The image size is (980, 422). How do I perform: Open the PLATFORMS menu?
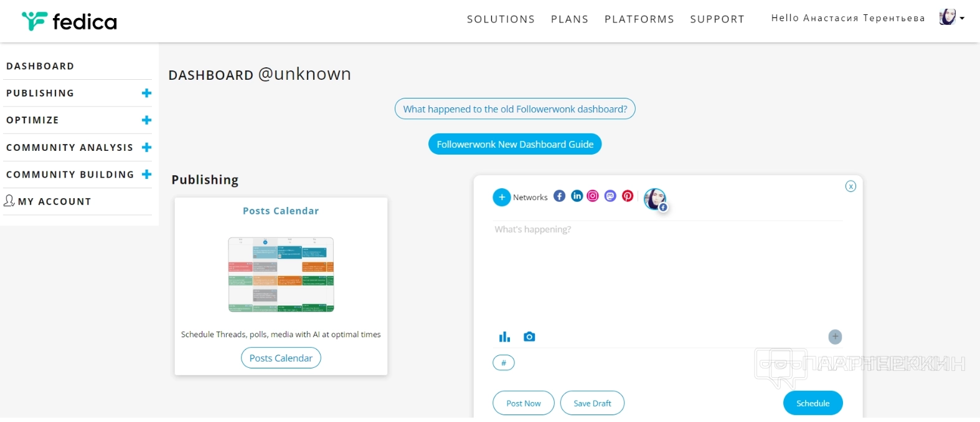[x=639, y=19]
